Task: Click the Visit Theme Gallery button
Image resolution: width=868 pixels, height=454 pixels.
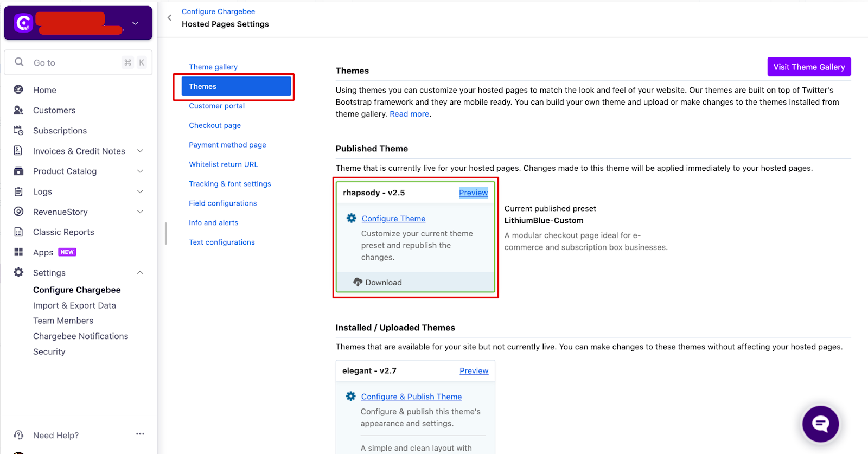Action: tap(809, 67)
